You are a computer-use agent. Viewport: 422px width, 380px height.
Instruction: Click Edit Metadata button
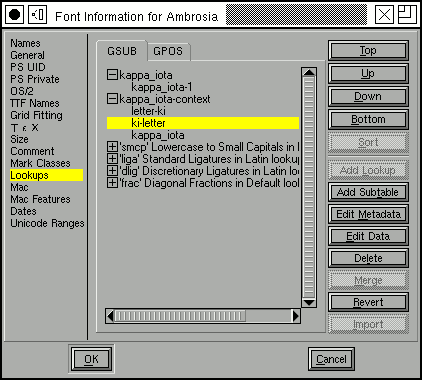tap(368, 214)
